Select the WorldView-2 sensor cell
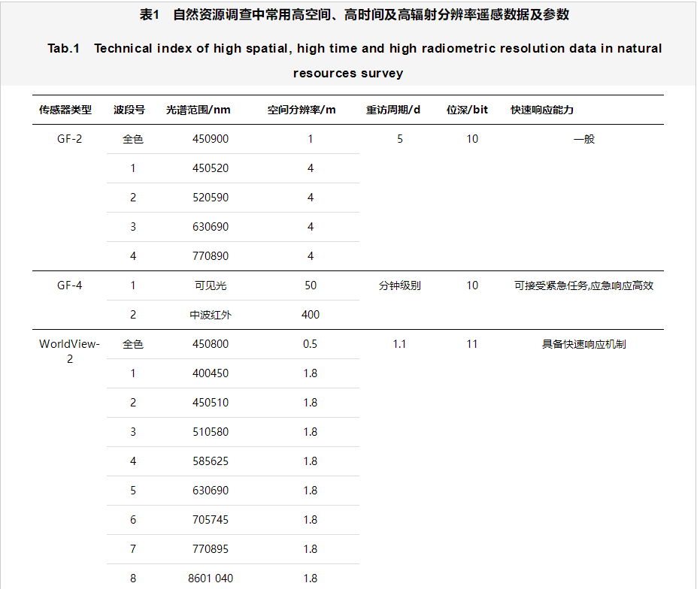The height and width of the screenshot is (589, 700). point(70,351)
